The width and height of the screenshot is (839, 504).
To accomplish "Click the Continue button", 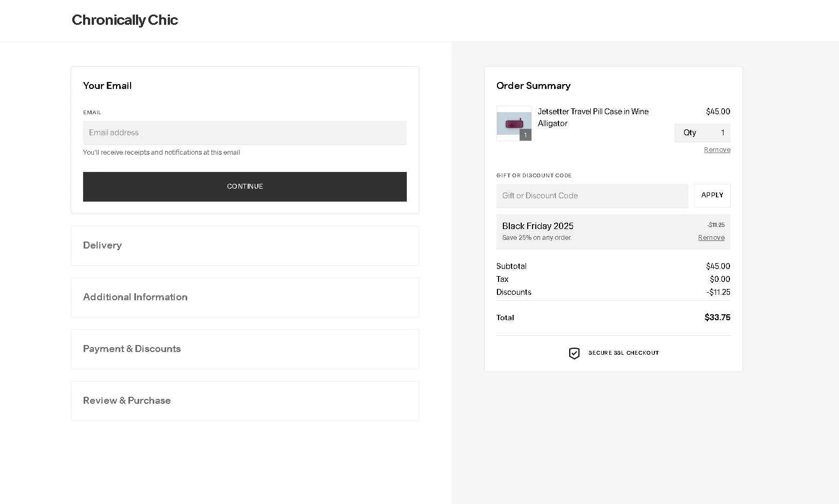I will (245, 187).
